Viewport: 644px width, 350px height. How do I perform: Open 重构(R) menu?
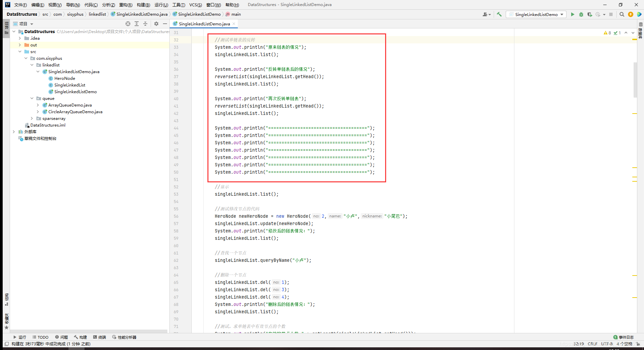coord(126,5)
